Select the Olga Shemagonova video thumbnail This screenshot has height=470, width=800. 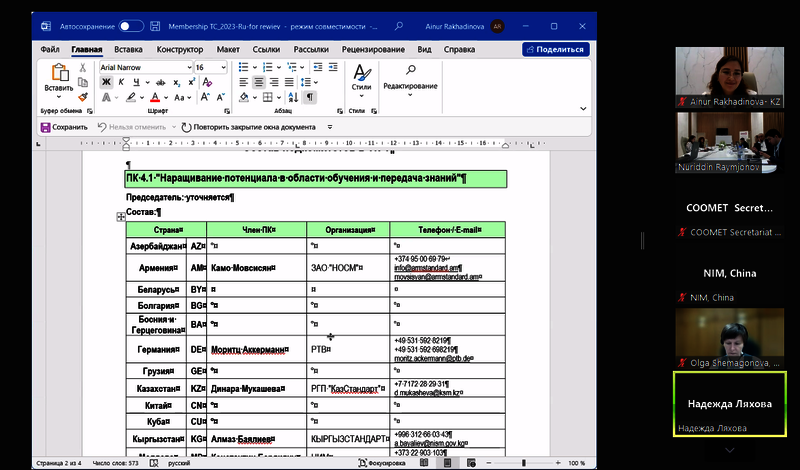(x=730, y=338)
